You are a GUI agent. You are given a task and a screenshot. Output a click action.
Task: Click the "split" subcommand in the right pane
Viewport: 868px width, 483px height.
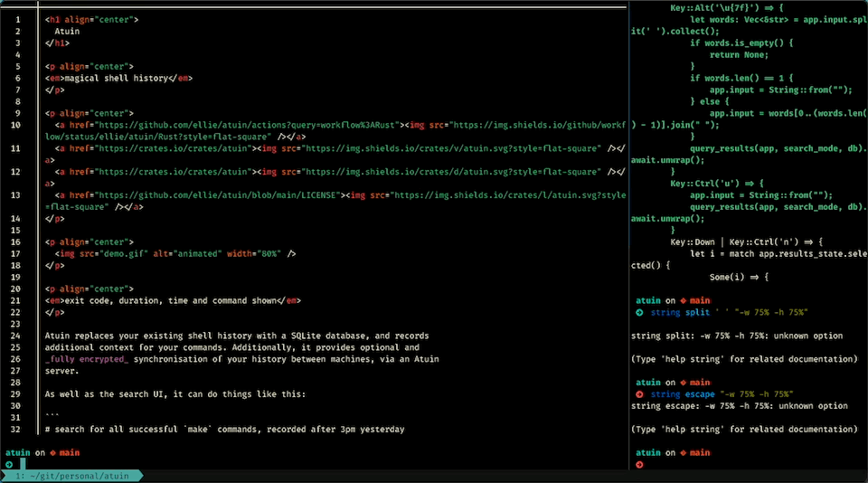[x=697, y=311]
